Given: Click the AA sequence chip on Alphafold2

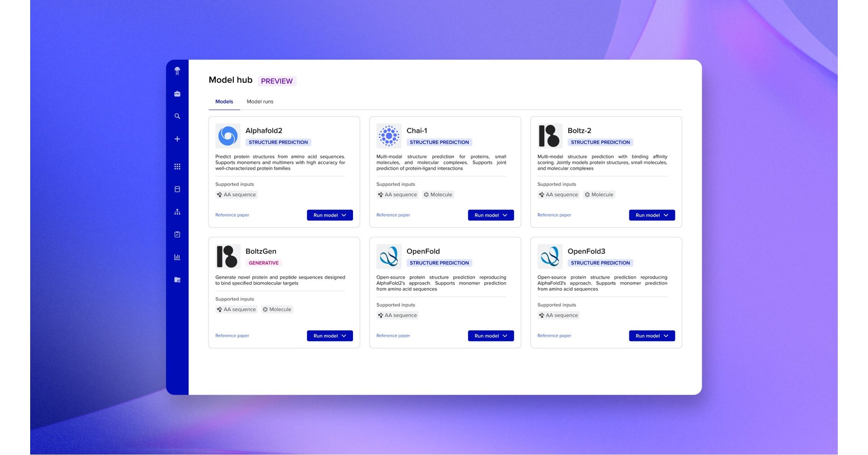Looking at the screenshot, I should (x=236, y=195).
